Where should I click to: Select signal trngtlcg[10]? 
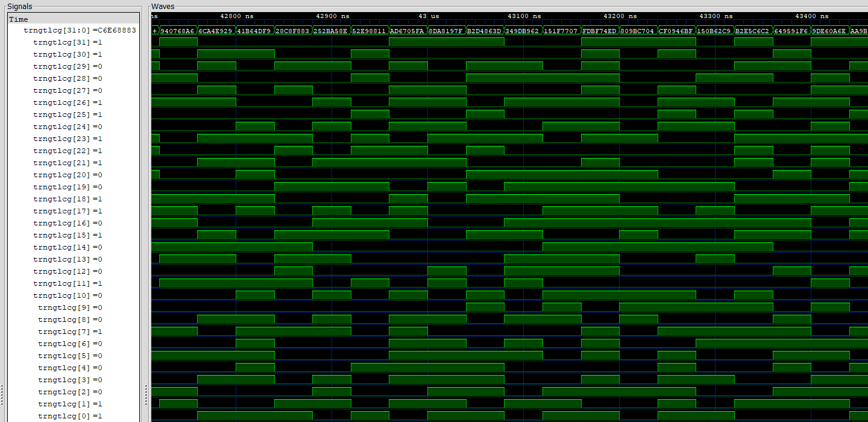point(68,295)
